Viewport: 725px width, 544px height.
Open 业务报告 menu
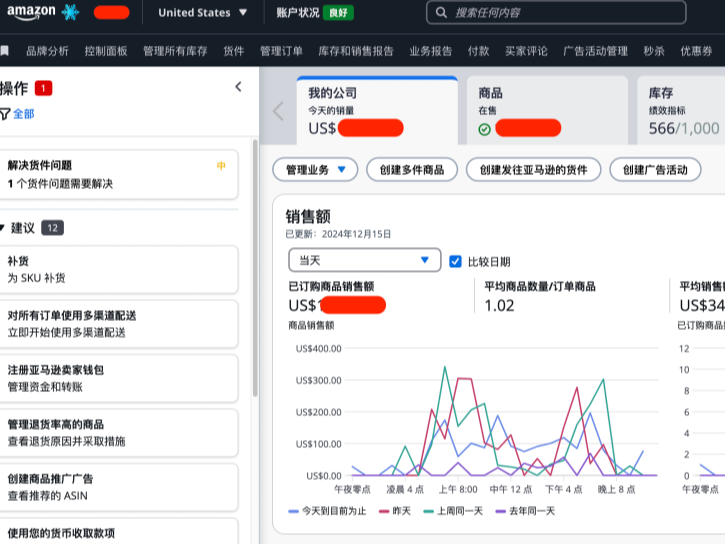tap(430, 51)
